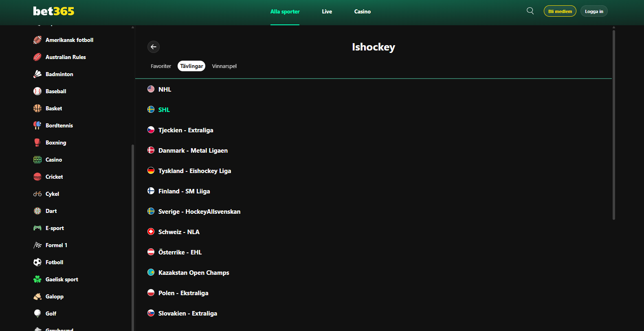Select Australian Rules sport label
644x331 pixels.
pyautogui.click(x=66, y=57)
